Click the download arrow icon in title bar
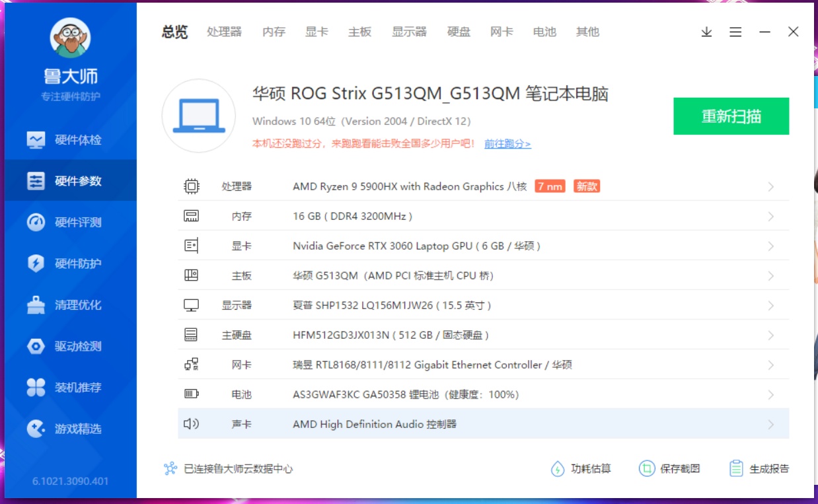Viewport: 818px width, 504px height. tap(706, 32)
